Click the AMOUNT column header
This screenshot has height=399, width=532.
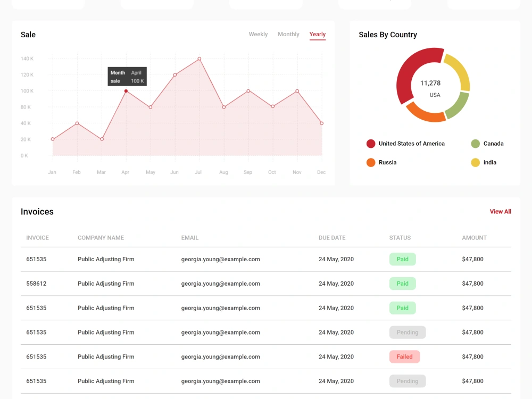[474, 238]
